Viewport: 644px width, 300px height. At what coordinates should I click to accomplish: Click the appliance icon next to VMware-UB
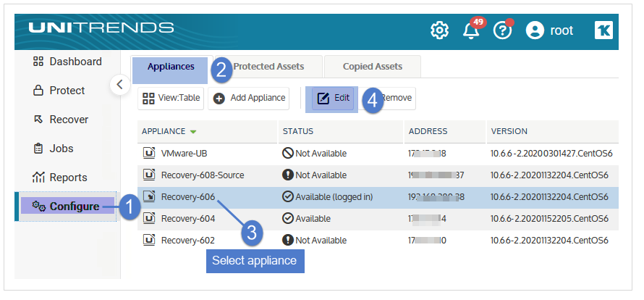(x=148, y=153)
